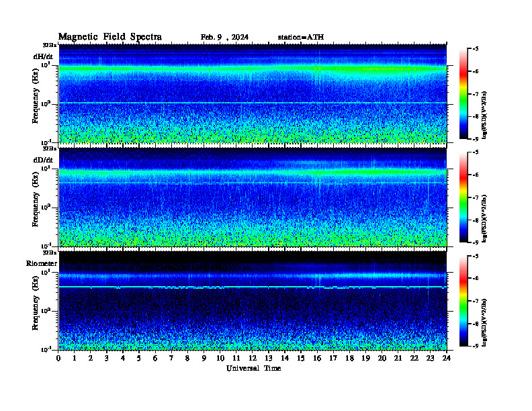Click the "Magnetic Field Spectra" title
Screen dimensions: 532x411
[x=110, y=37]
